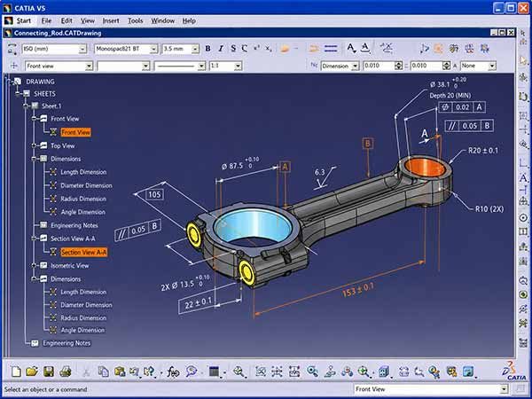This screenshot has height=399, width=532.
Task: Open the File menu
Action: point(46,20)
